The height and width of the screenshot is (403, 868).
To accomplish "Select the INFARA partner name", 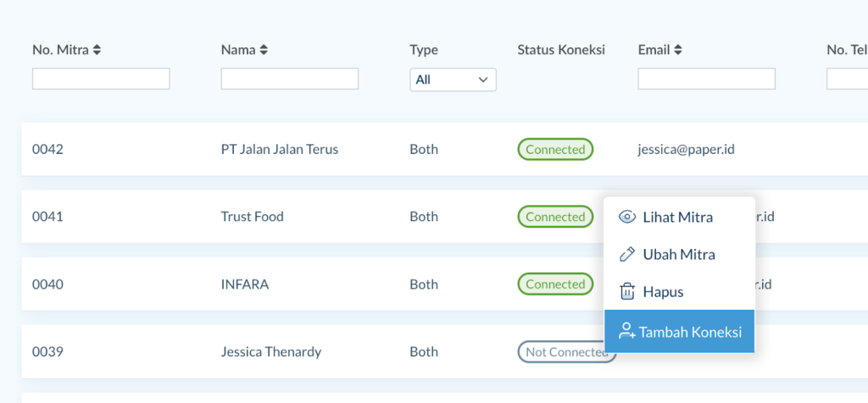I will click(244, 284).
